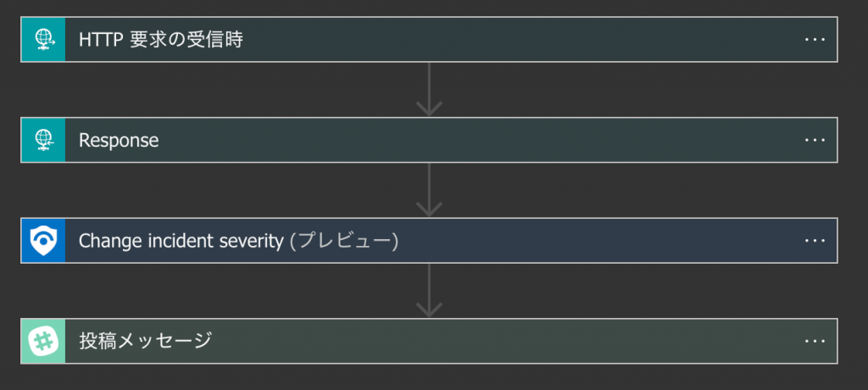Screen dimensions: 868x390
Task: Expand the HTTP 要求の受信時 trigger title
Action: point(161,40)
